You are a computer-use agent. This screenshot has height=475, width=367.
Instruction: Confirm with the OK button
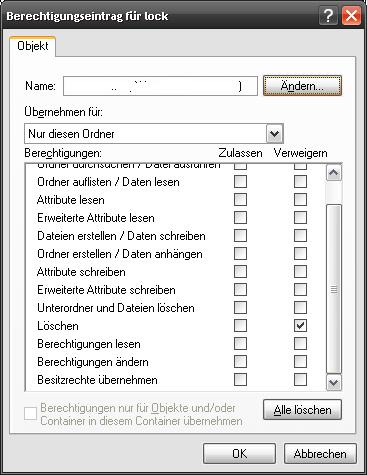click(x=239, y=454)
